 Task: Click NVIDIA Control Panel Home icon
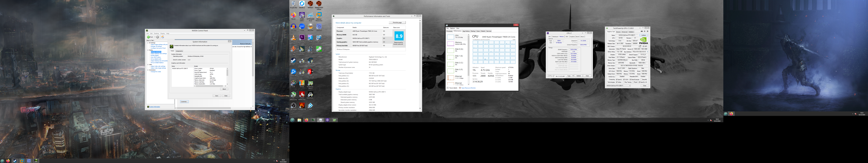click(163, 37)
